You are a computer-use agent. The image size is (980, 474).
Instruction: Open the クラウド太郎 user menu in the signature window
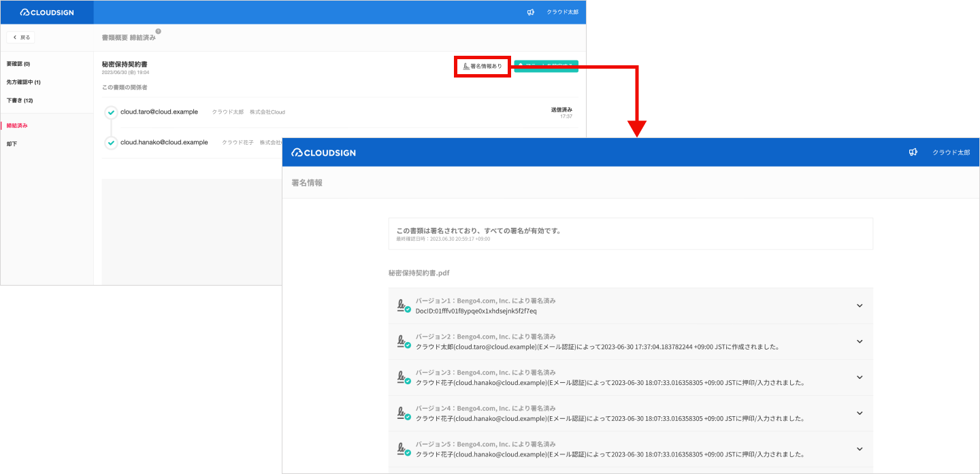click(x=951, y=152)
